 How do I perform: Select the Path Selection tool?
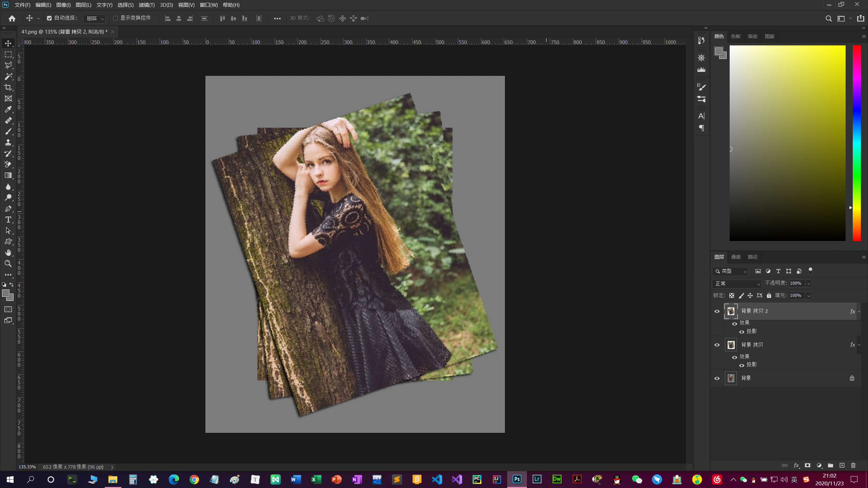[8, 231]
